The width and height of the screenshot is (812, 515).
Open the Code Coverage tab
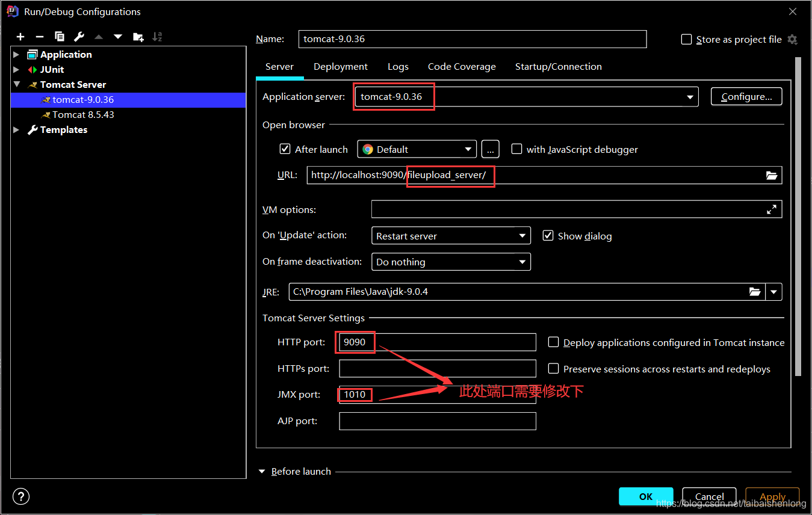pyautogui.click(x=462, y=67)
